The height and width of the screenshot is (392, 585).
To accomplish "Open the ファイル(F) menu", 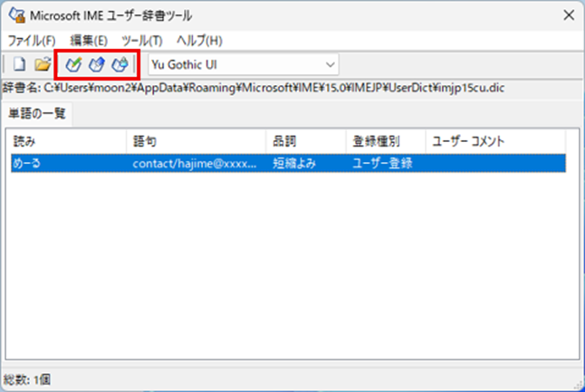I will tap(32, 40).
